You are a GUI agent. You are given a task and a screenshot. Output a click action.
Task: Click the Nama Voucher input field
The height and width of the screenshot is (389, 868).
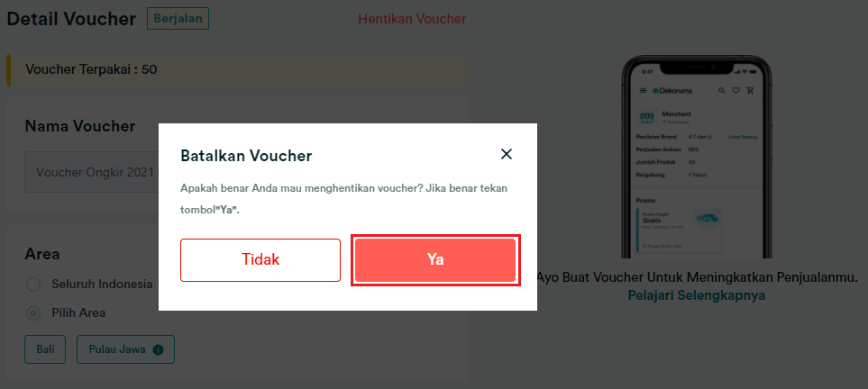pyautogui.click(x=91, y=172)
